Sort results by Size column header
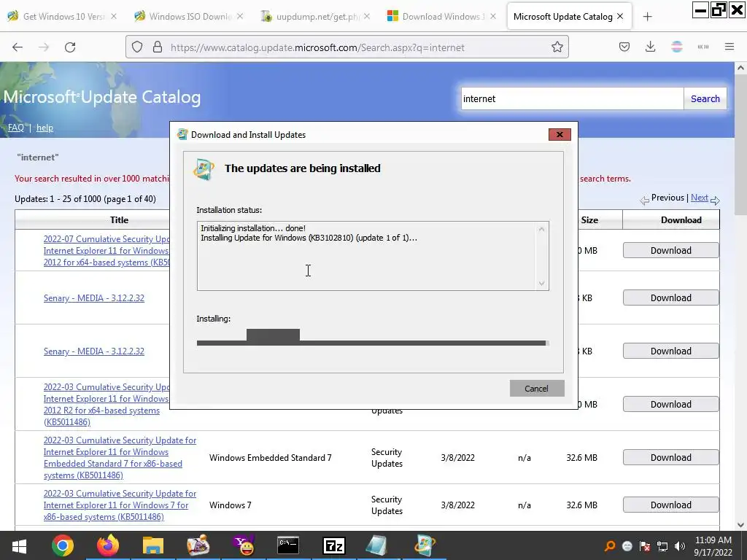 (589, 220)
